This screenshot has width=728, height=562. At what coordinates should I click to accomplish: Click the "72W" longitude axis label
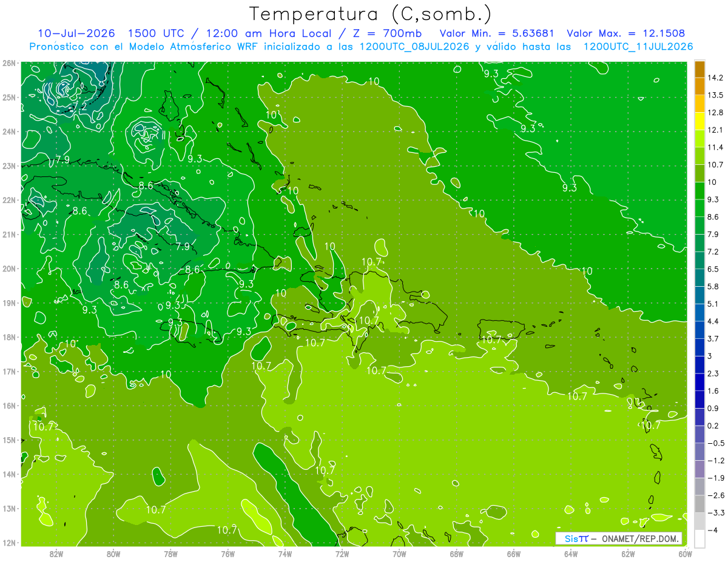(342, 554)
